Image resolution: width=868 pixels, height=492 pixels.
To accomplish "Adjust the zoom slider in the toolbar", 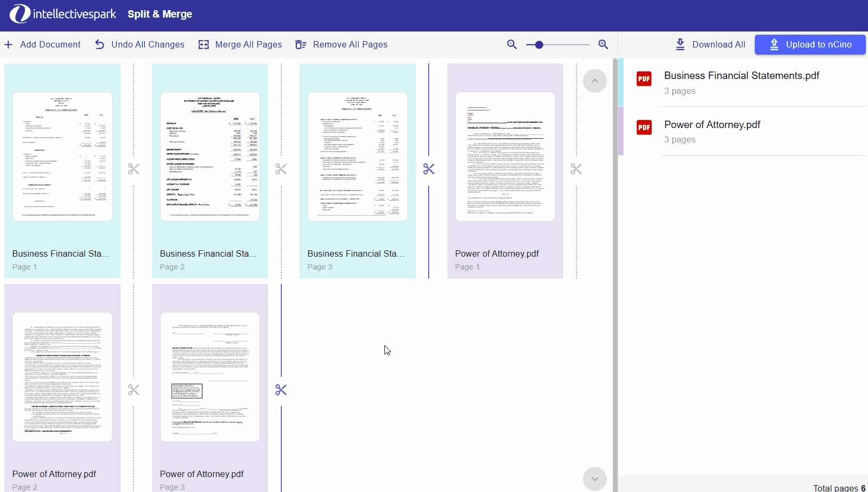I will coord(539,45).
